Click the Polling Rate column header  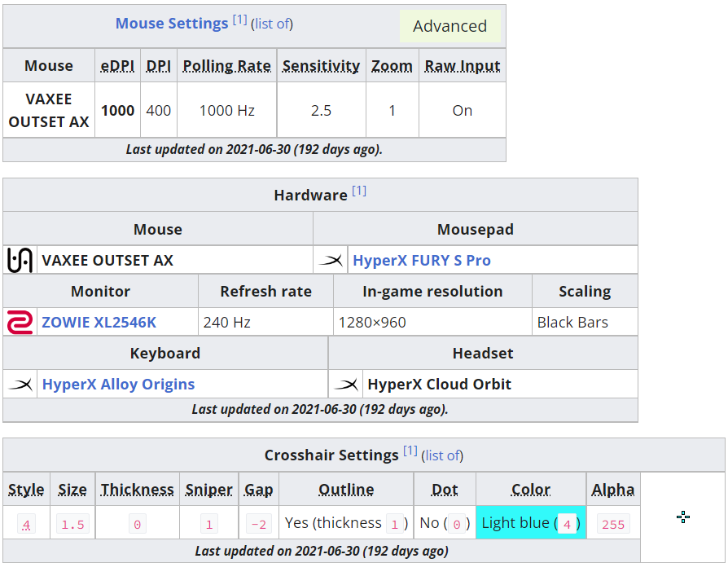[226, 66]
